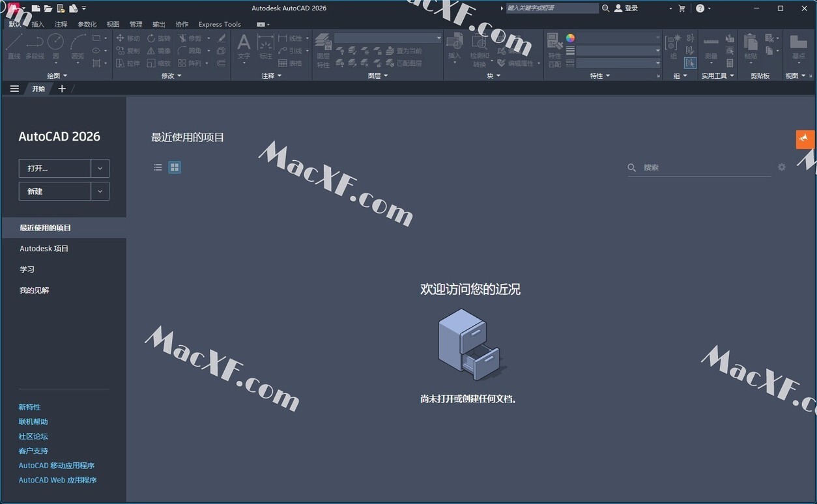Click the 移动 (Move) tool
The image size is (817, 504).
tap(128, 38)
